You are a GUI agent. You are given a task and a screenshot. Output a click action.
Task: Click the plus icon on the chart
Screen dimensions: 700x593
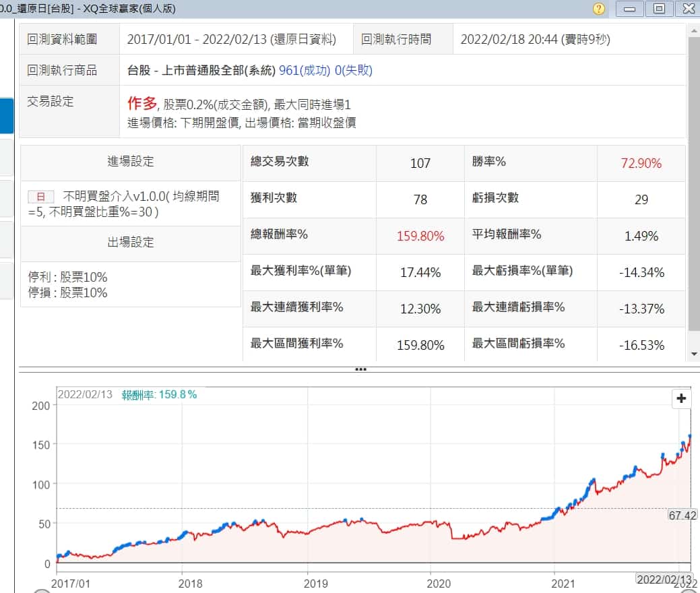point(681,398)
